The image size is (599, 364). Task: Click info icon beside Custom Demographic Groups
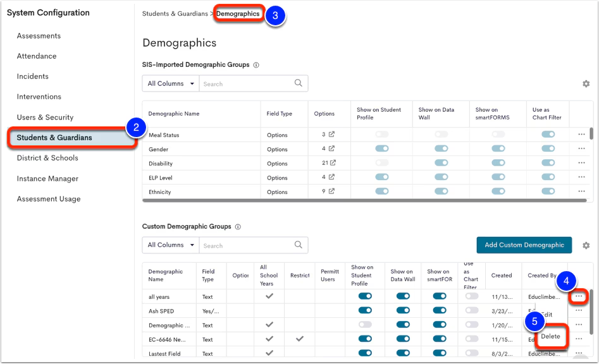point(238,227)
